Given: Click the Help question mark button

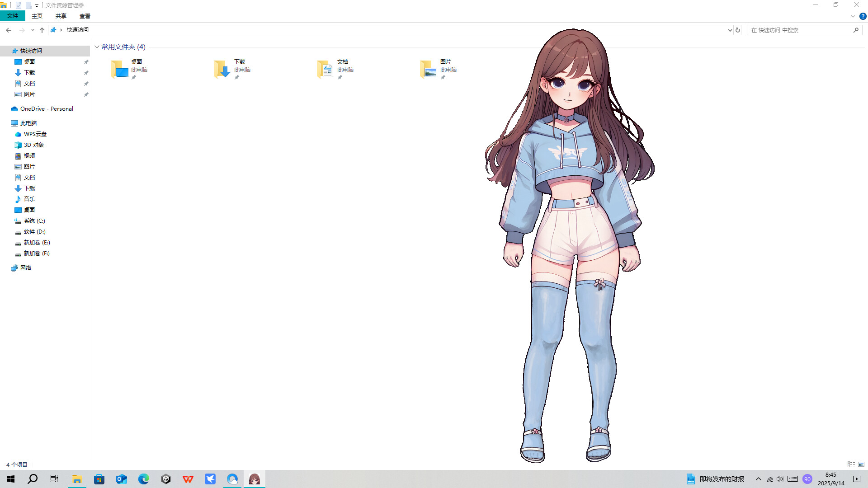Looking at the screenshot, I should coord(862,16).
